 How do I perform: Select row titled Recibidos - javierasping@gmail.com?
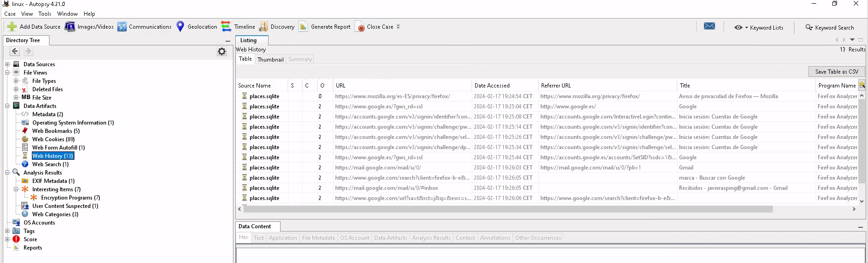pyautogui.click(x=547, y=188)
